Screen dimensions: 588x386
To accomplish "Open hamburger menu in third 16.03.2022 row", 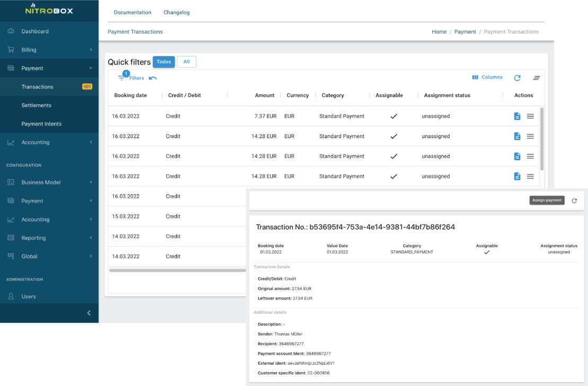I will (x=530, y=156).
